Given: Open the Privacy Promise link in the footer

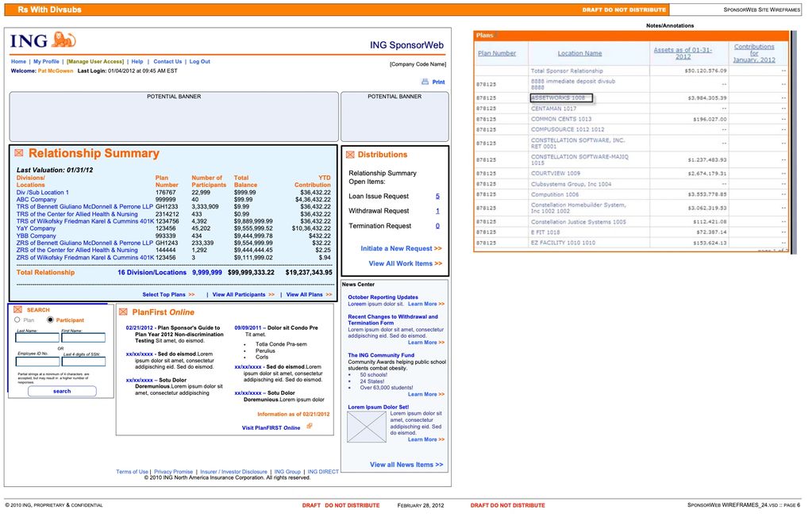Looking at the screenshot, I should point(173,471).
